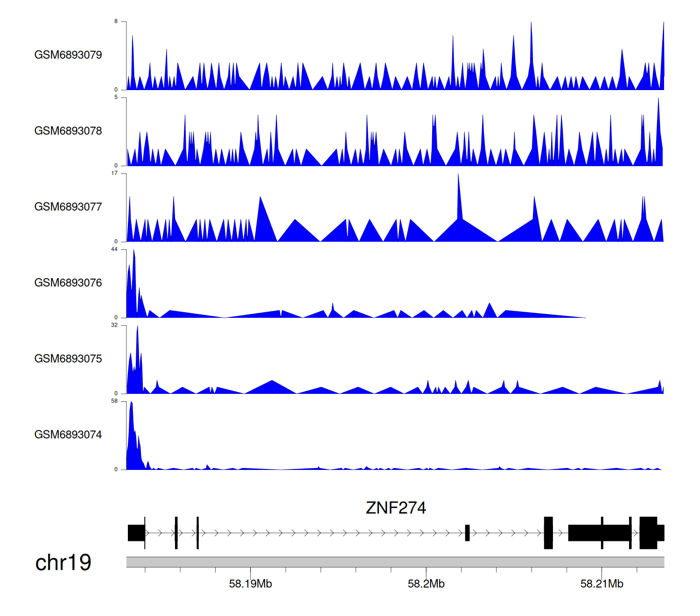
Task: Select the GSM6893074 track label
Action: click(x=68, y=435)
